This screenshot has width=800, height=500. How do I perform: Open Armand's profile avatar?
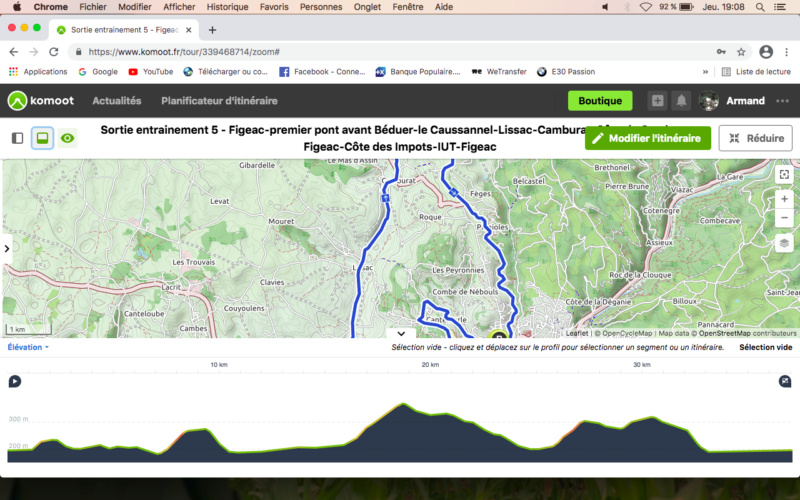tap(709, 101)
